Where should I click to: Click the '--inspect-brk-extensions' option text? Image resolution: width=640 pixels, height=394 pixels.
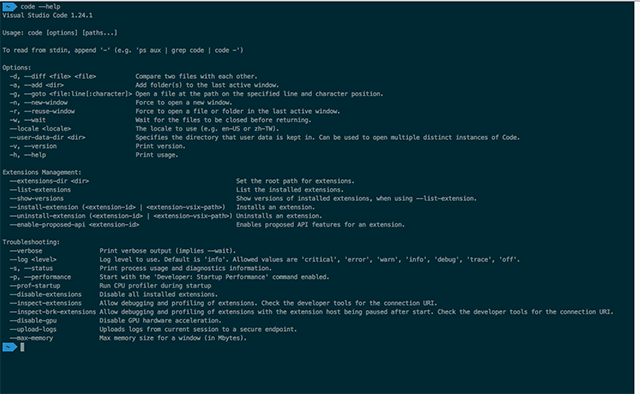[53, 312]
